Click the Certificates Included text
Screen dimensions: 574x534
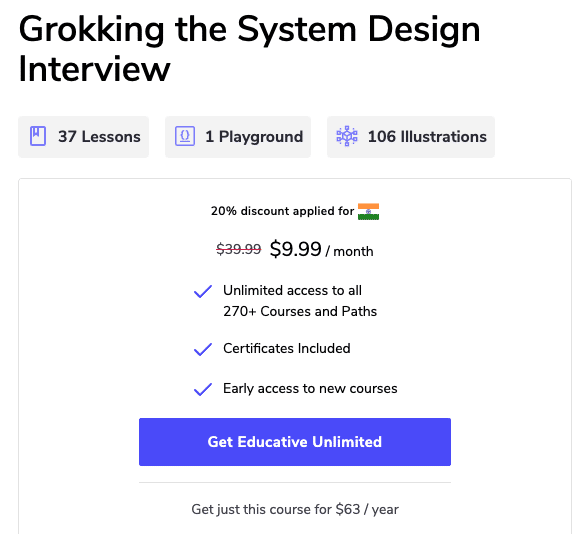click(287, 348)
